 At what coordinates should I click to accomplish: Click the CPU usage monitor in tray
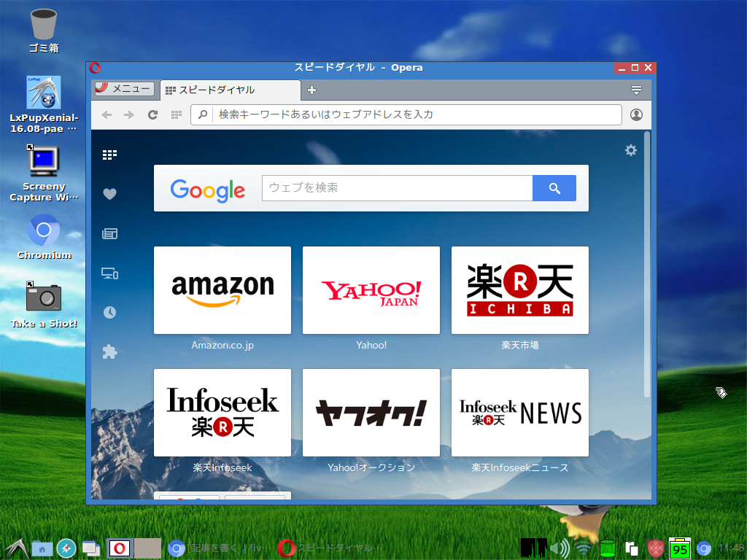[x=533, y=548]
